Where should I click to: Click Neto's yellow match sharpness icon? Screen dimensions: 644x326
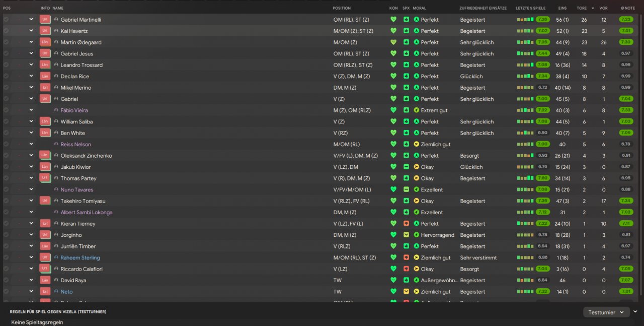[x=406, y=292]
